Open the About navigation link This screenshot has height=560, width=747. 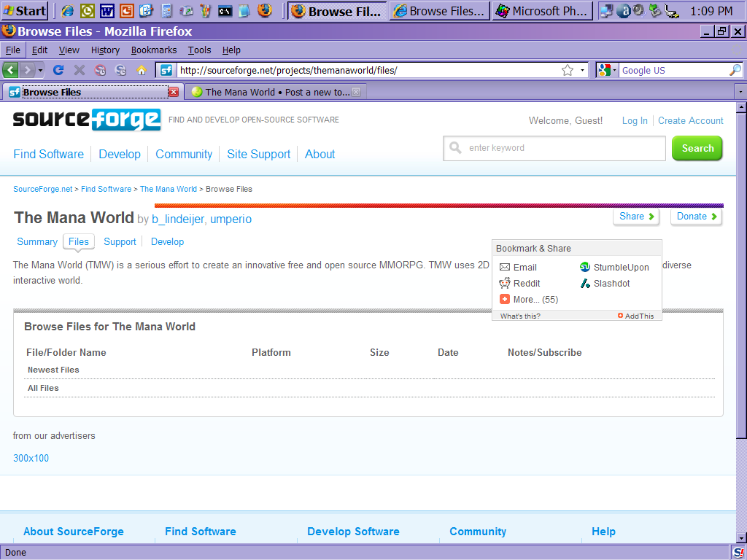click(320, 155)
